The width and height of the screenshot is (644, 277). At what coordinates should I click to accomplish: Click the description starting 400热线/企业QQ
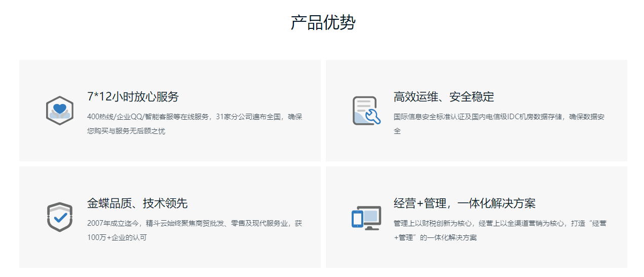click(x=195, y=124)
